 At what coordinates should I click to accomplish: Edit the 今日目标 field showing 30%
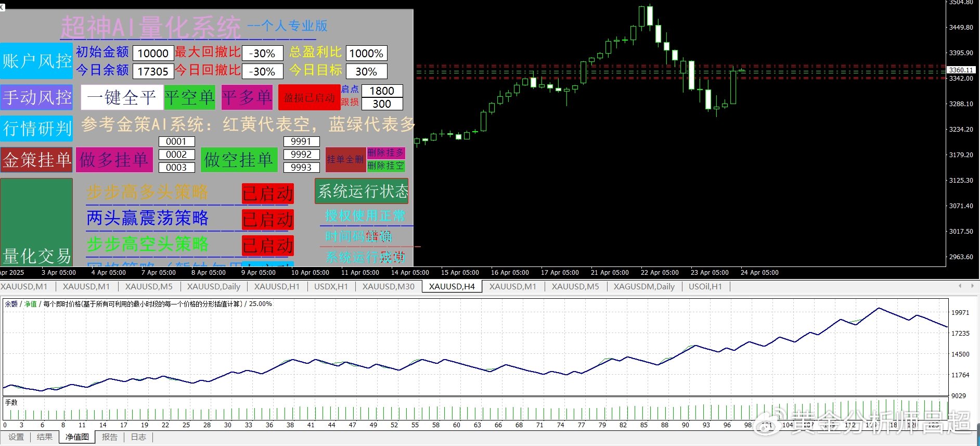pyautogui.click(x=366, y=71)
